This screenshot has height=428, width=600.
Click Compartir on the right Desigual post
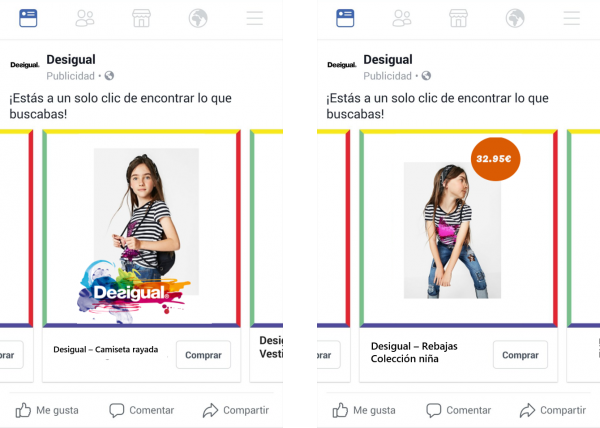click(553, 410)
